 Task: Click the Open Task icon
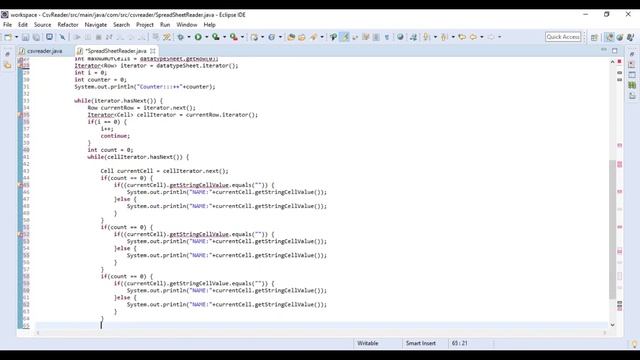[302, 37]
